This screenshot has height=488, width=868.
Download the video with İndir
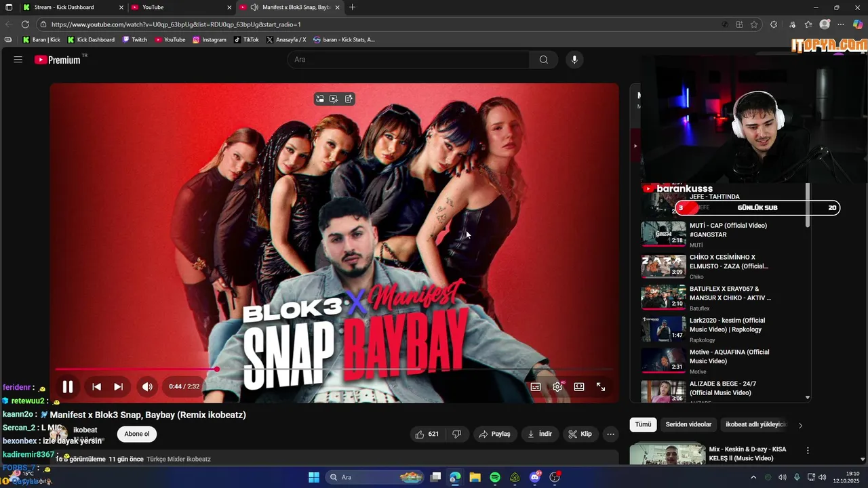540,434
